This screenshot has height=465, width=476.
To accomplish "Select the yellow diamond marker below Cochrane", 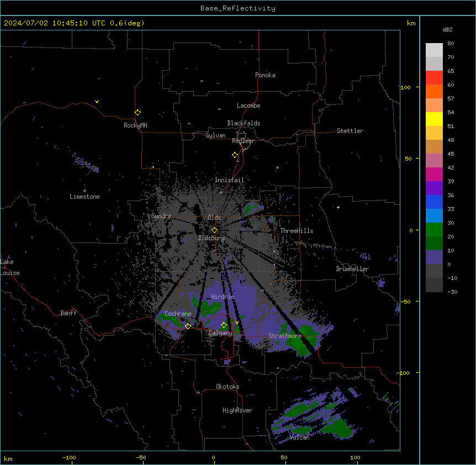I will coord(188,326).
